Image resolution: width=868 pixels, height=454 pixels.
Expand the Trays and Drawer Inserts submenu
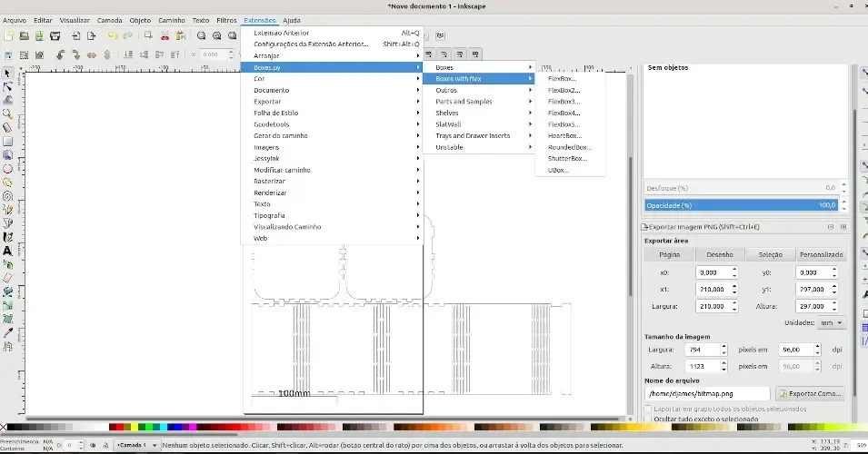click(479, 135)
